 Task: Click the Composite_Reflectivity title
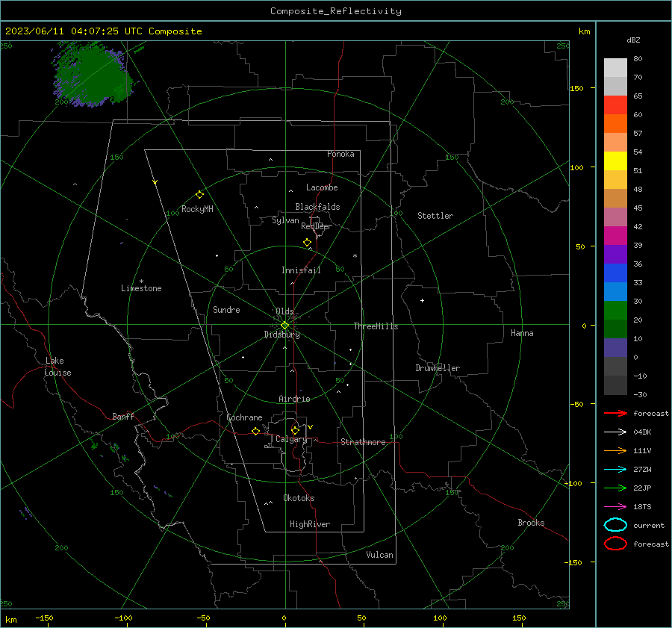tap(336, 11)
